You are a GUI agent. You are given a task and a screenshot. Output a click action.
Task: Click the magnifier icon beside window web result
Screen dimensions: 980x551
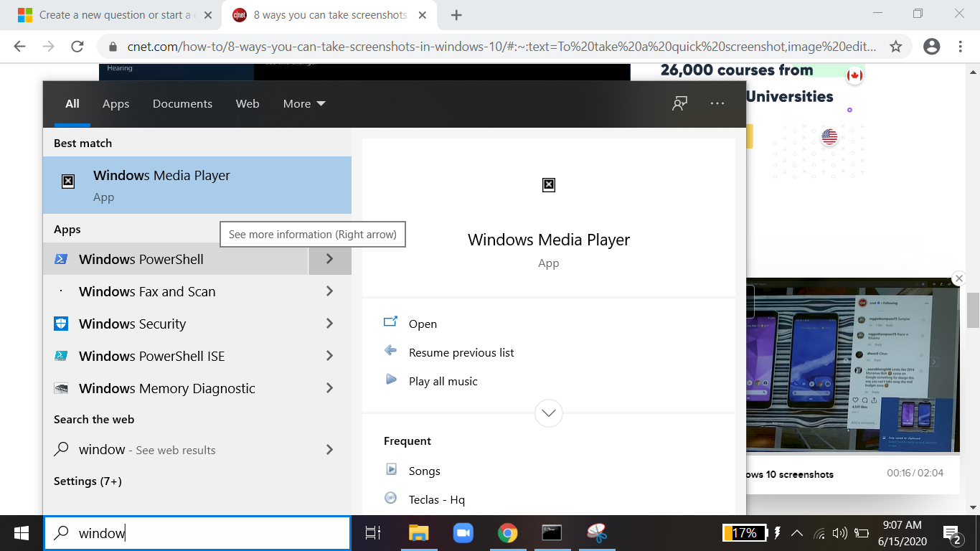[x=62, y=449]
